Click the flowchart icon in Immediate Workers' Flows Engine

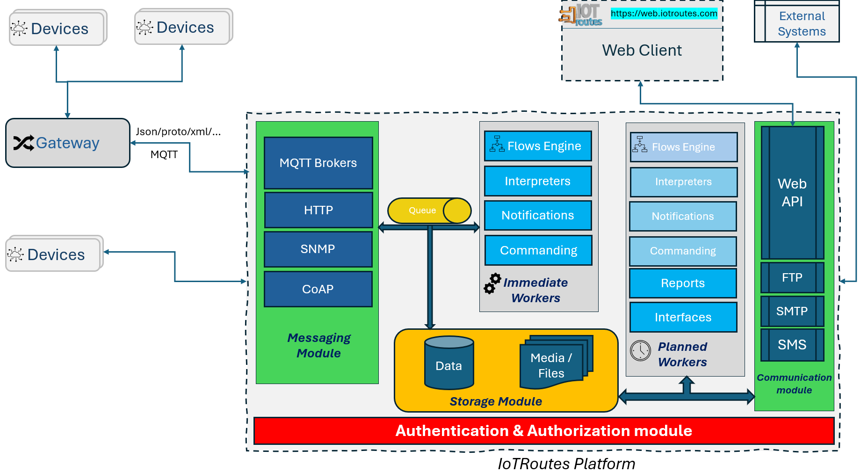[x=497, y=145]
